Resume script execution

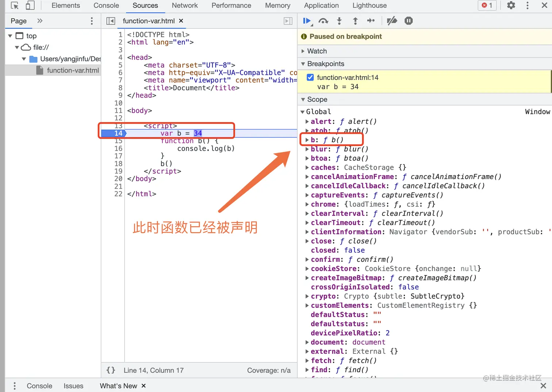(x=307, y=21)
